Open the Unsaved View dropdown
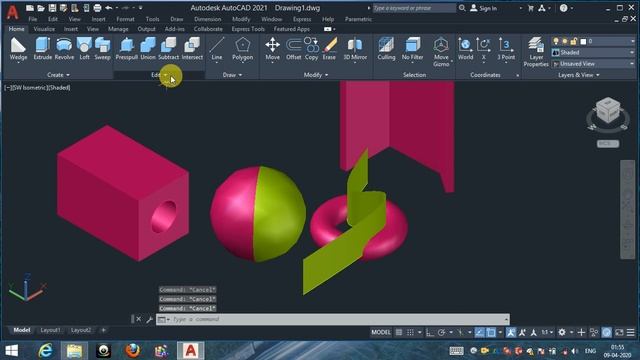Screen dimensions: 640x360 coord(593,64)
